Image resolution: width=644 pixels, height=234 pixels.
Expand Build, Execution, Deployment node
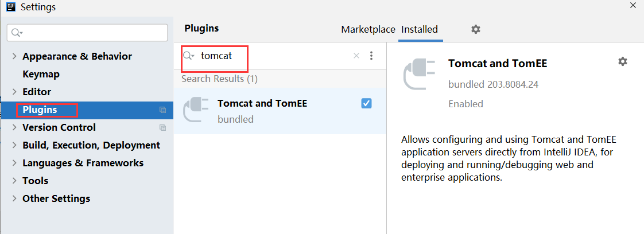click(15, 145)
